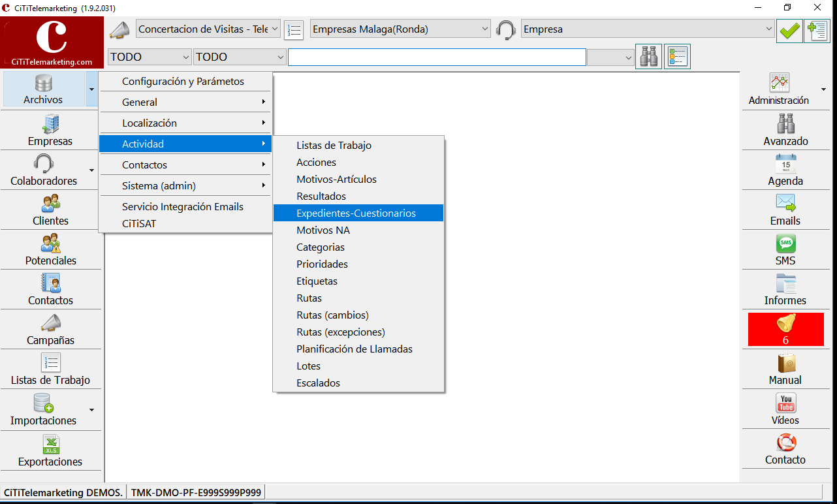Open the Contactos address book
This screenshot has width=837, height=504.
point(50,290)
